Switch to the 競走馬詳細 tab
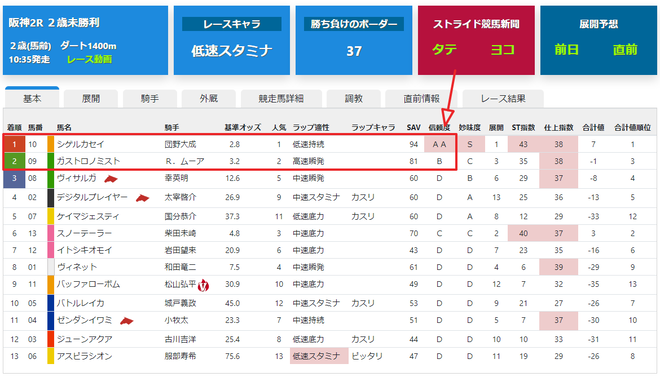Image resolution: width=660 pixels, height=377 pixels. (x=281, y=98)
